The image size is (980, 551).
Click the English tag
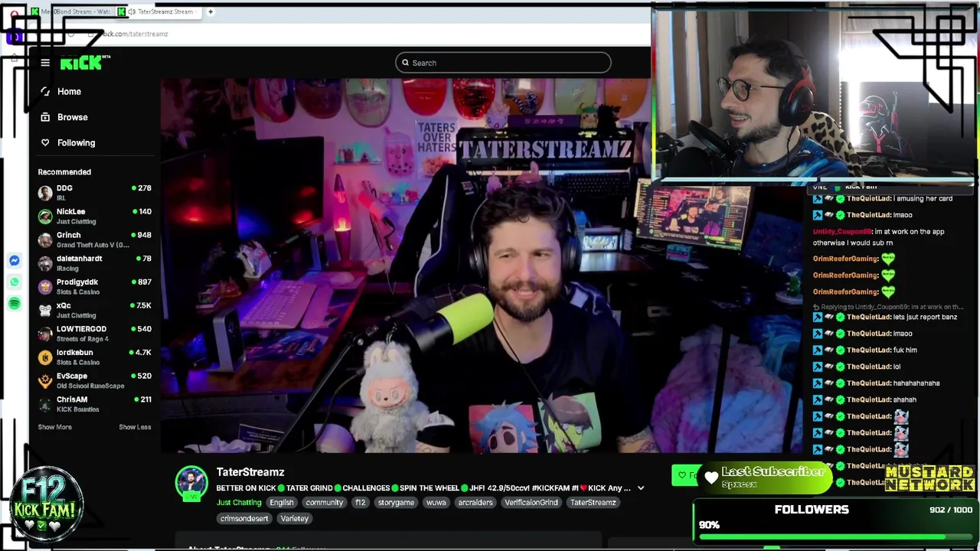tap(281, 503)
